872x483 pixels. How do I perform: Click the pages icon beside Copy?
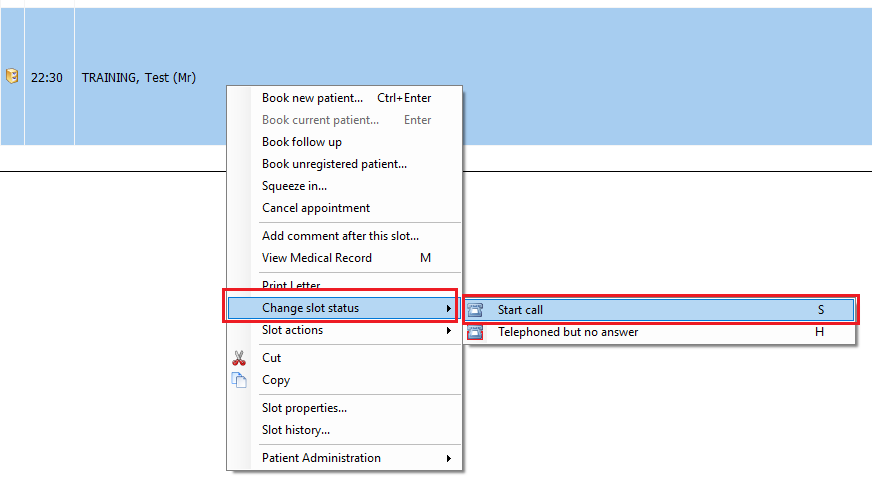pyautogui.click(x=239, y=380)
